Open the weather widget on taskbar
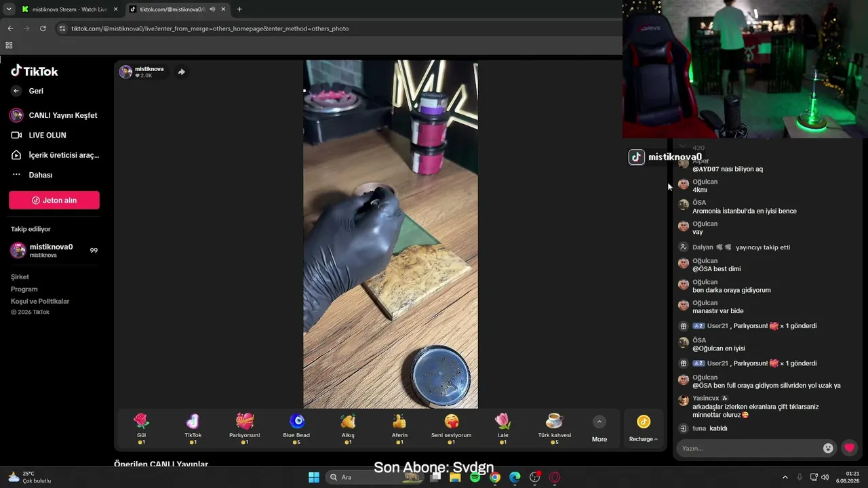868x488 pixels. point(30,477)
